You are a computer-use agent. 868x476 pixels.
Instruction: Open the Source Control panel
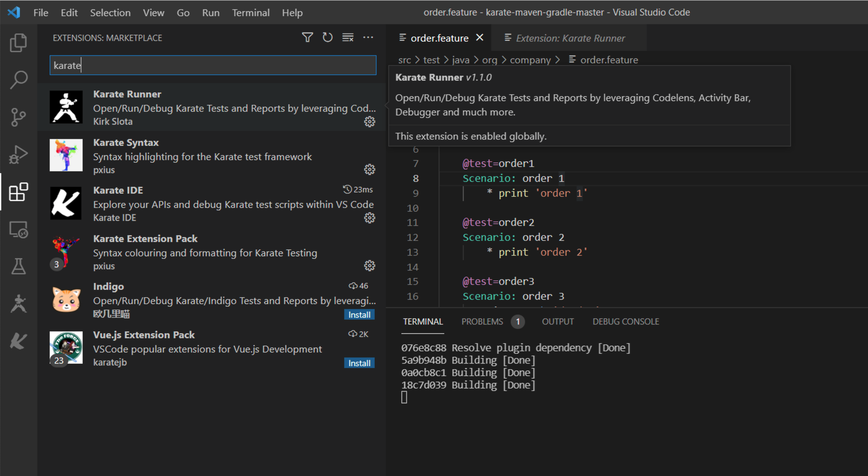click(x=19, y=117)
